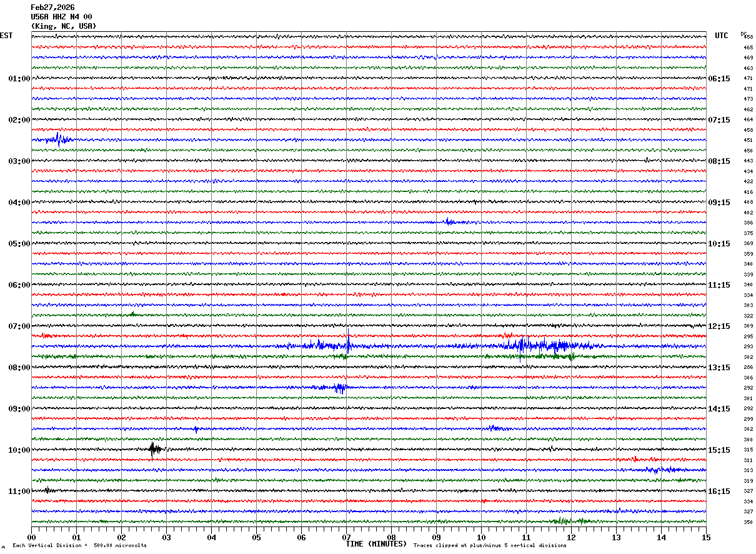Screen dimensions: 756x554
Task: Click the DC value '422'
Action: point(748,182)
